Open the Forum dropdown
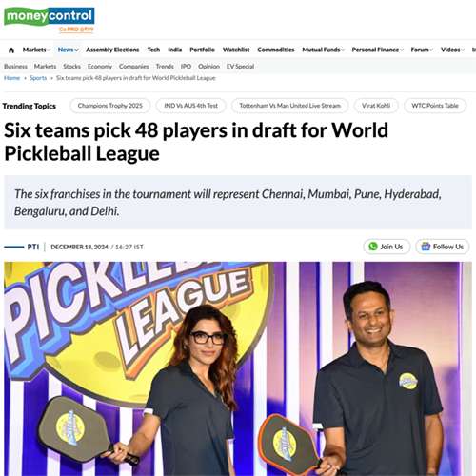Screen dimensions: 476x476 tap(422, 50)
